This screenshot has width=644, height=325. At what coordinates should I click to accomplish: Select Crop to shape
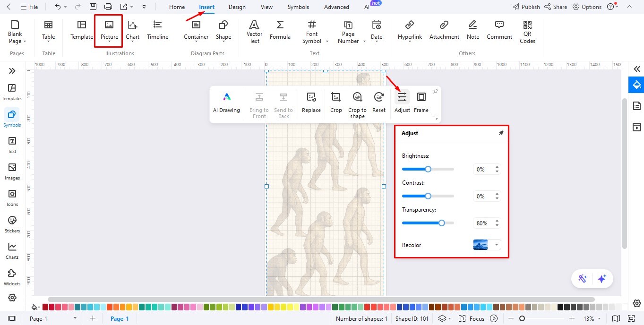[357, 105]
